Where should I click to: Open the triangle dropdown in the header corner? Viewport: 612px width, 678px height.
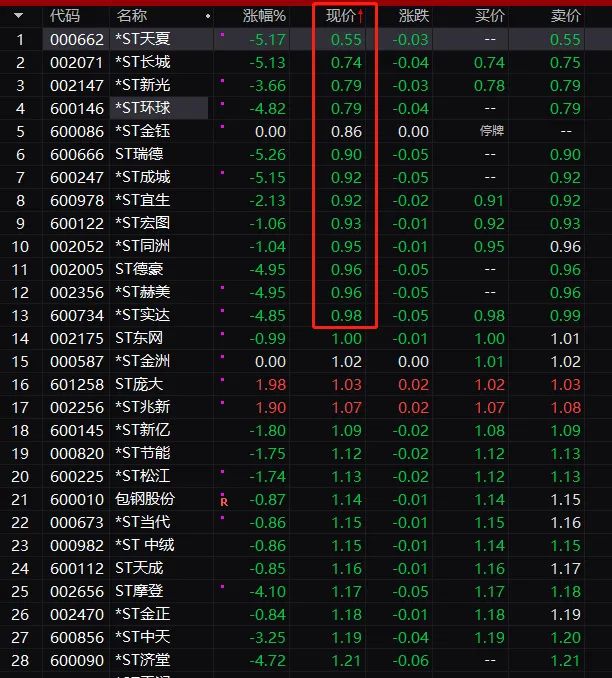(x=18, y=16)
